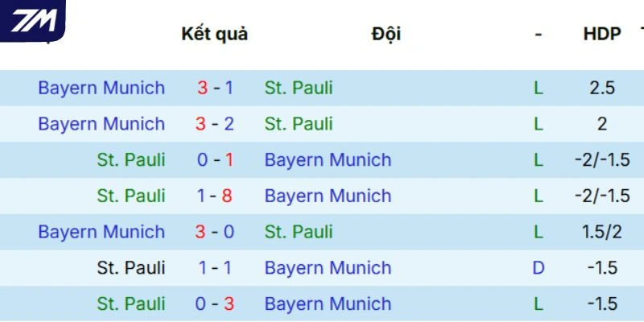Click Bayern Munich in the 0 - 3 row
This screenshot has height=322, width=644.
tap(328, 304)
